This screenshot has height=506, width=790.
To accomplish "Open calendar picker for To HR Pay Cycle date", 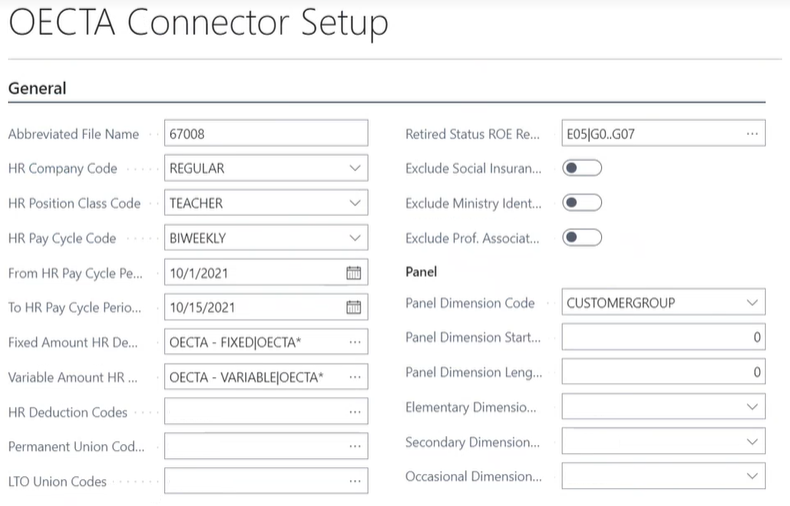I will (354, 307).
